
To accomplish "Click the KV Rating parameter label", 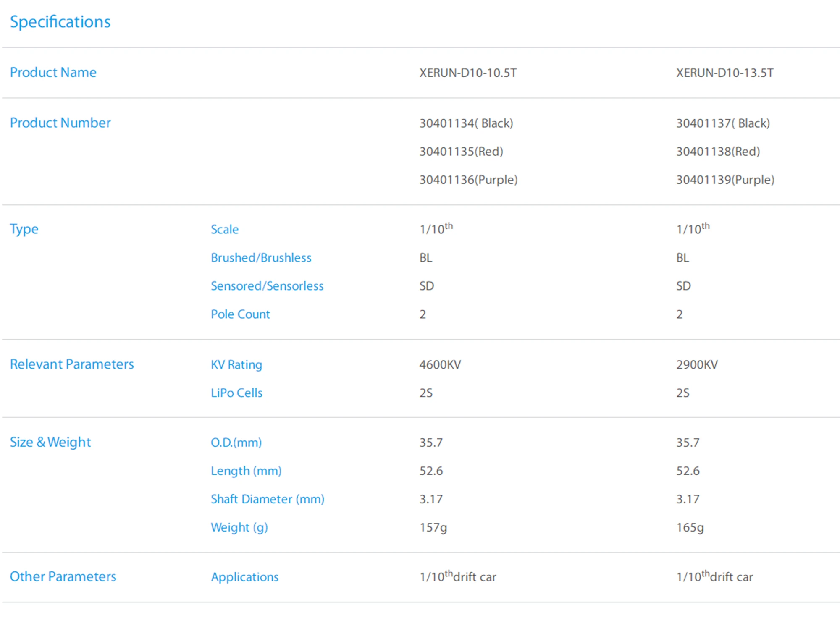I will pos(236,364).
